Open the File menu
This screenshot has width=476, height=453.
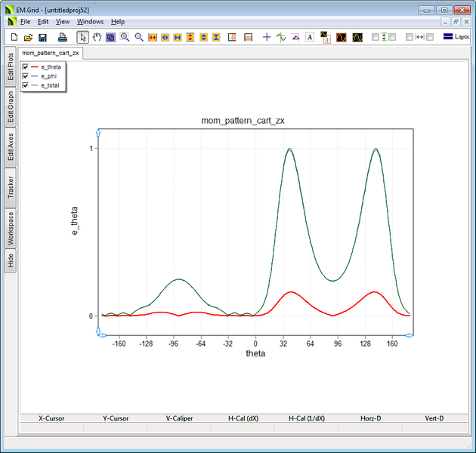25,22
